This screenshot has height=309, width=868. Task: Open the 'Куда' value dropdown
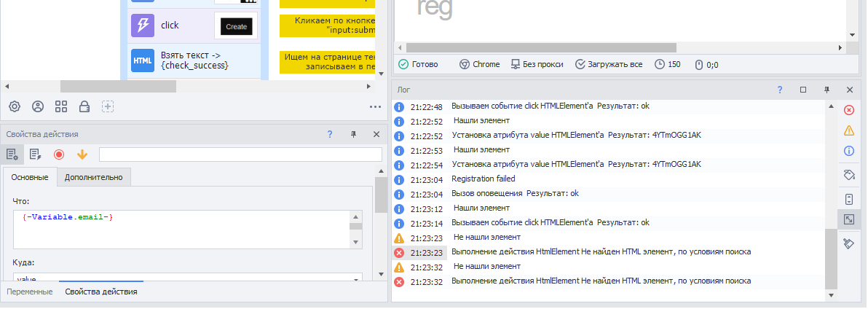pyautogui.click(x=357, y=279)
